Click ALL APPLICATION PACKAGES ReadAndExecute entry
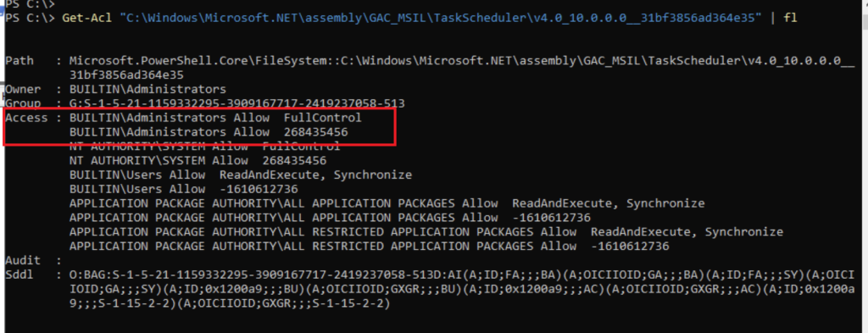The height and width of the screenshot is (333, 868). click(387, 203)
